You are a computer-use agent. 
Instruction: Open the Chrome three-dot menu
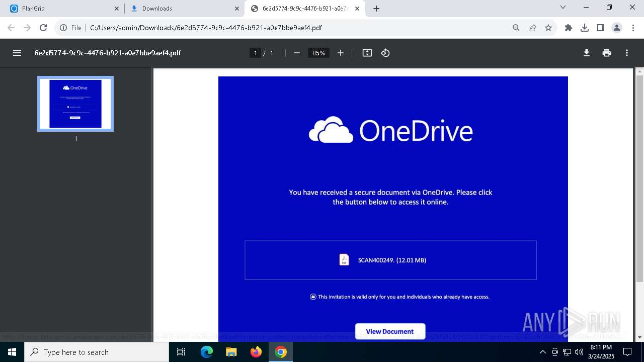pyautogui.click(x=633, y=28)
